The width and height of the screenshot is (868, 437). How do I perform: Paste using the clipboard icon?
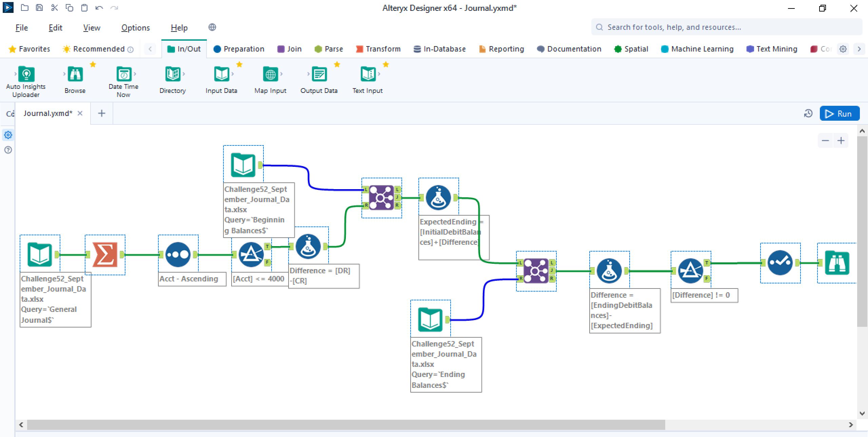pos(84,8)
